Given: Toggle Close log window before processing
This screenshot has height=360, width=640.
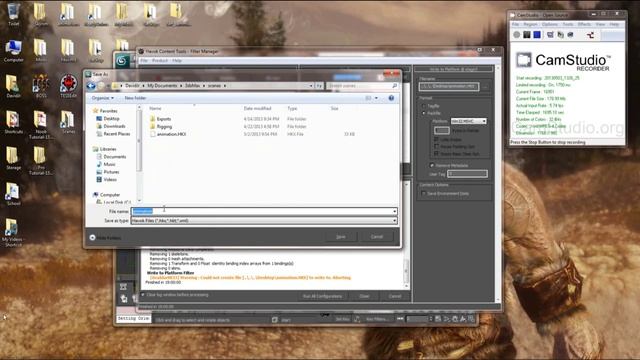Looking at the screenshot, I should (143, 295).
